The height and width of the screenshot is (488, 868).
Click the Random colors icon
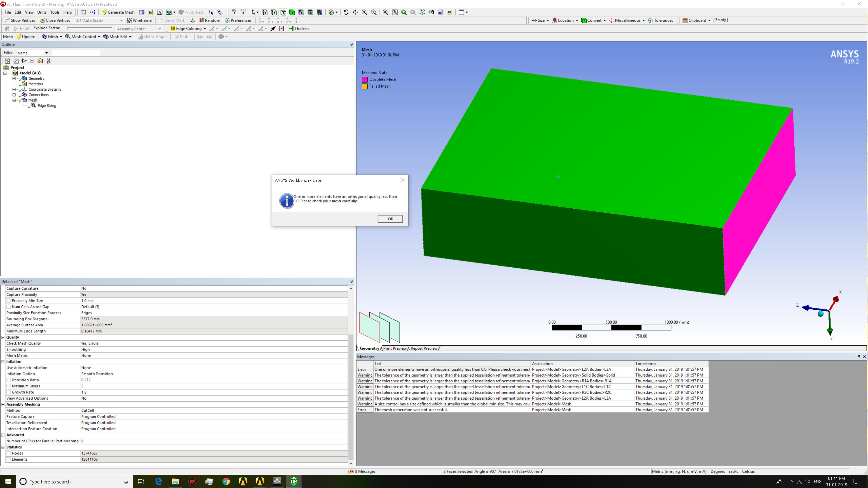210,20
